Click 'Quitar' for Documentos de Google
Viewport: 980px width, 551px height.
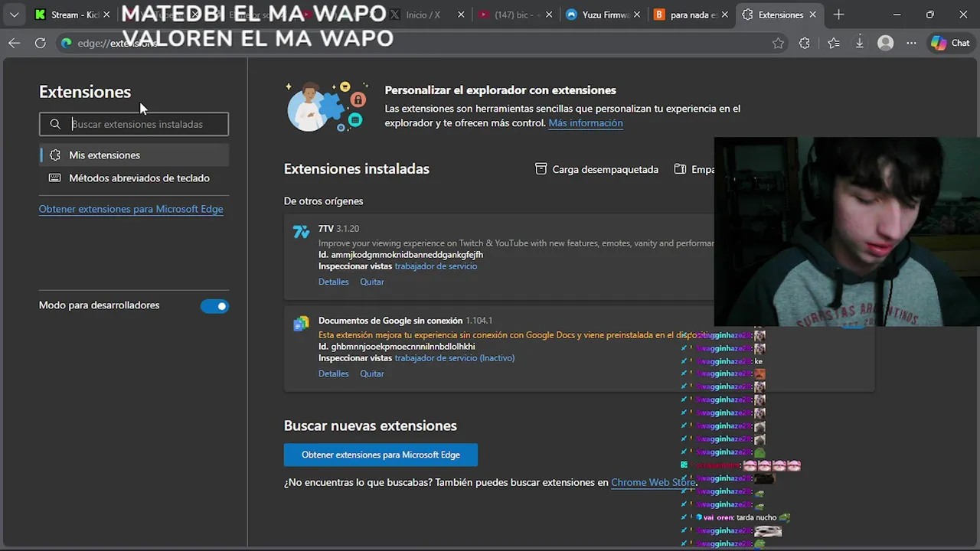click(372, 373)
